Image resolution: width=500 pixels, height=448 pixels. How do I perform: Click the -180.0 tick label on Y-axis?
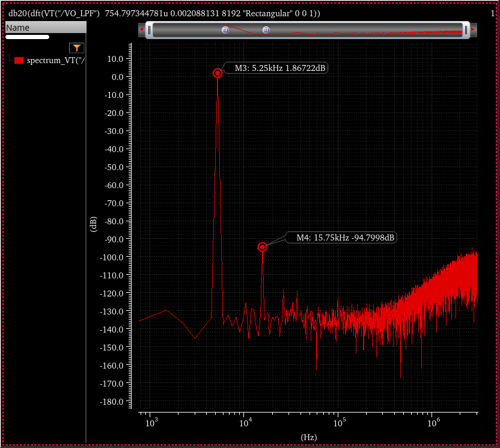pyautogui.click(x=112, y=402)
